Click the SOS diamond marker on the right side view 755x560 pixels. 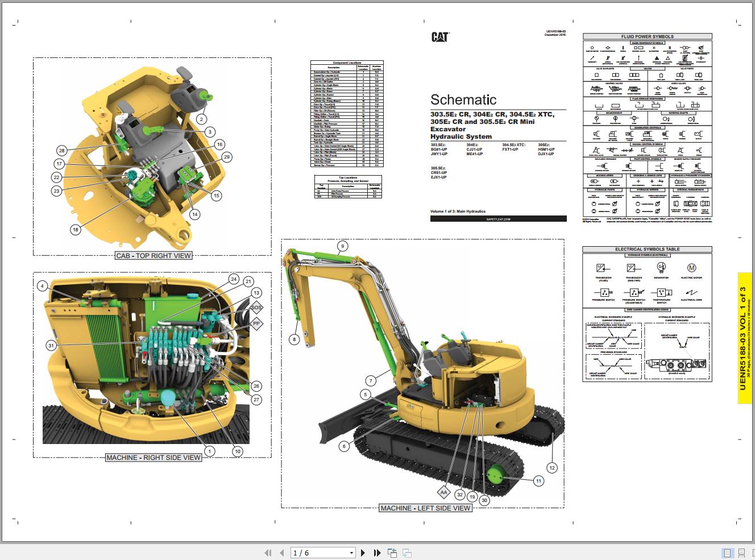[256, 306]
